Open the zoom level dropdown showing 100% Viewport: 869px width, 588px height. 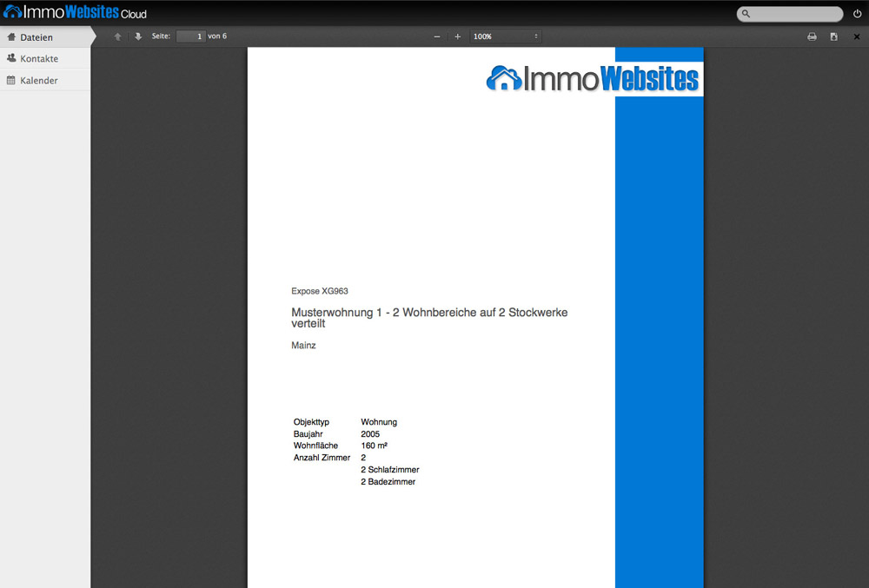tap(506, 36)
